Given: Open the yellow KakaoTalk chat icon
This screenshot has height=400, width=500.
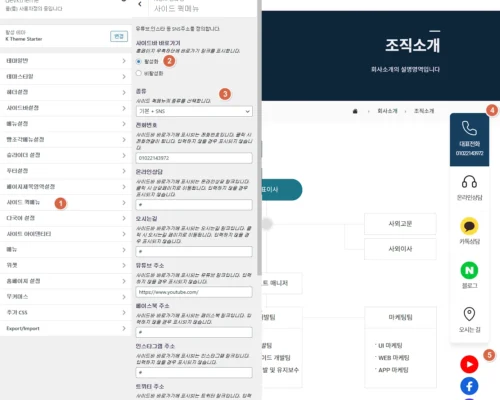Looking at the screenshot, I should click(x=469, y=226).
